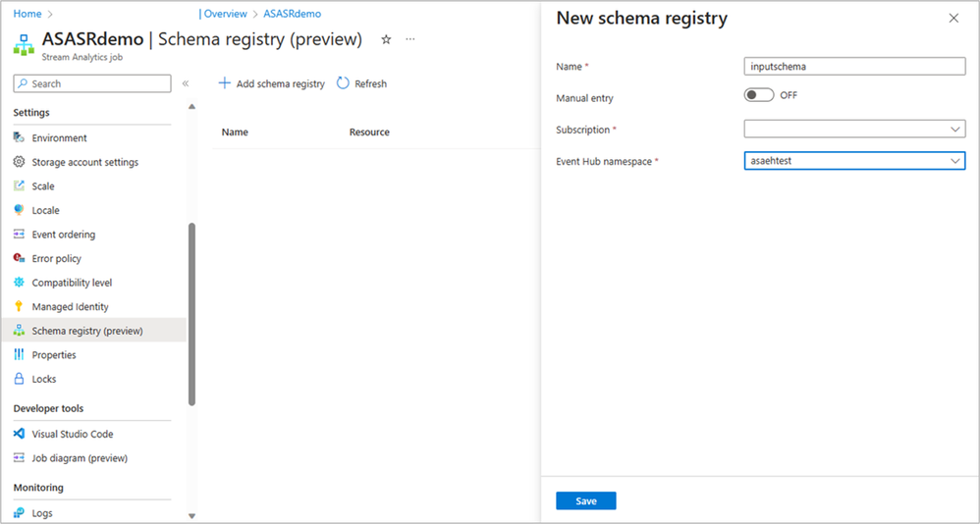Image resolution: width=980 pixels, height=524 pixels.
Task: Click the Environment settings icon
Action: click(20, 138)
